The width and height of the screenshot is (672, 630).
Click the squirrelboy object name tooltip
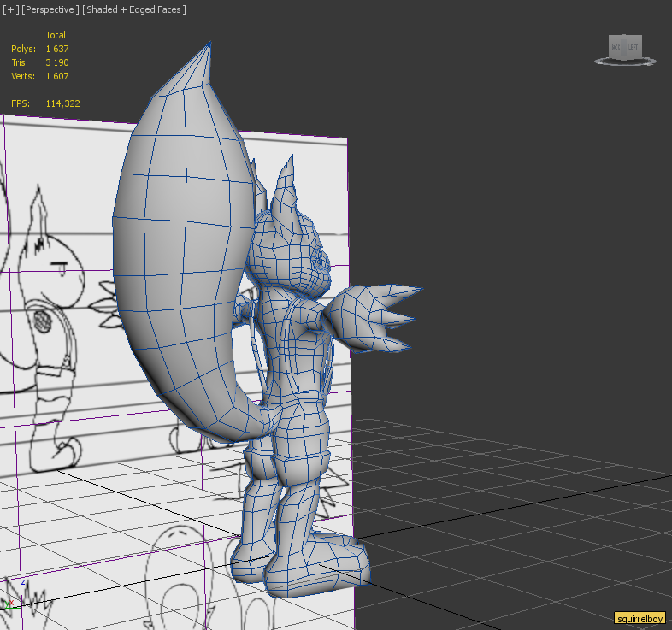(x=640, y=618)
